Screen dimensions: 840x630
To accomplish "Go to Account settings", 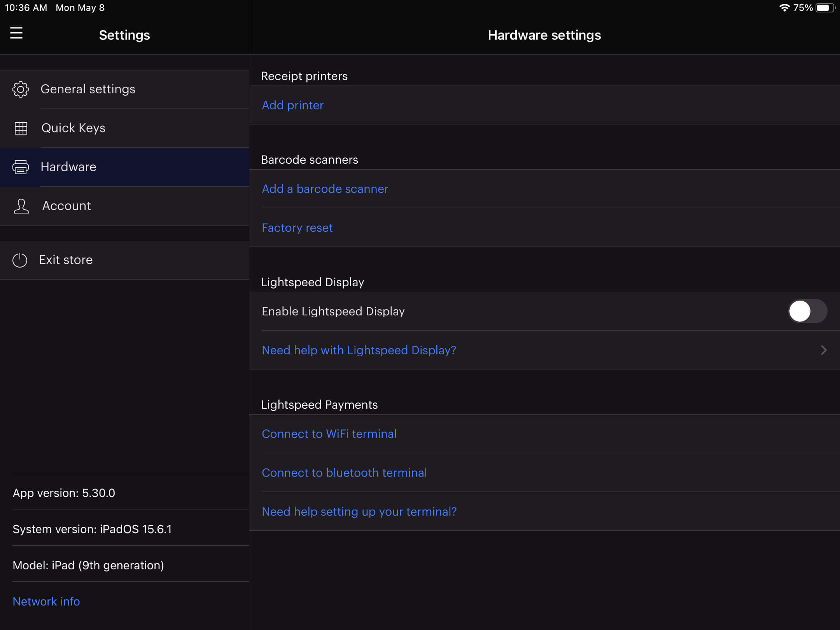I will coord(66,206).
